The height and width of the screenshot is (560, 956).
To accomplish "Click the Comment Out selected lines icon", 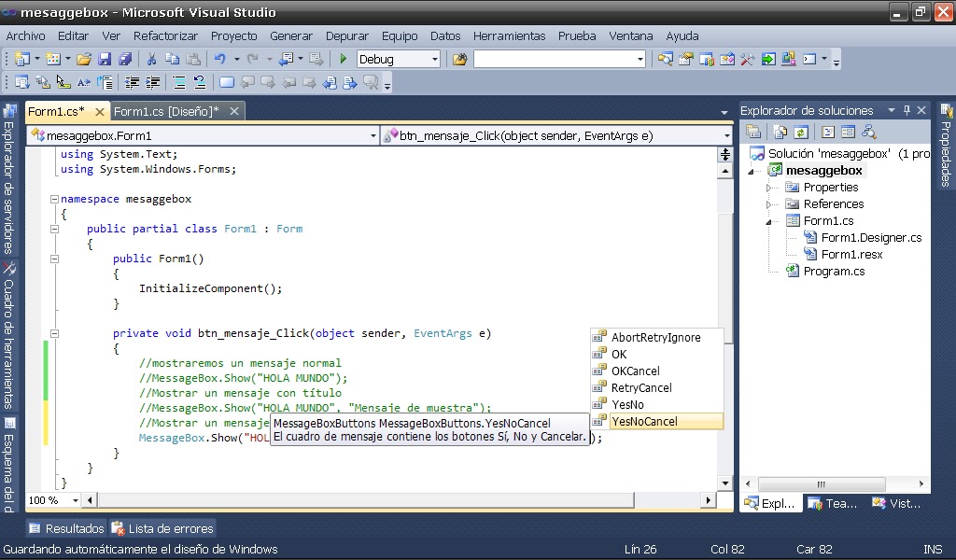I will pos(177,82).
